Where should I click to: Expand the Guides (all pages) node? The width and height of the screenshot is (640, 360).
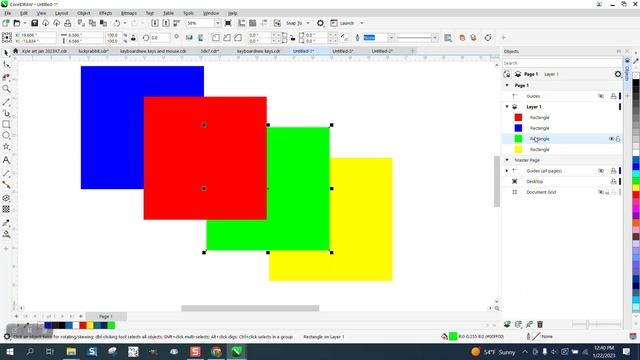(507, 171)
